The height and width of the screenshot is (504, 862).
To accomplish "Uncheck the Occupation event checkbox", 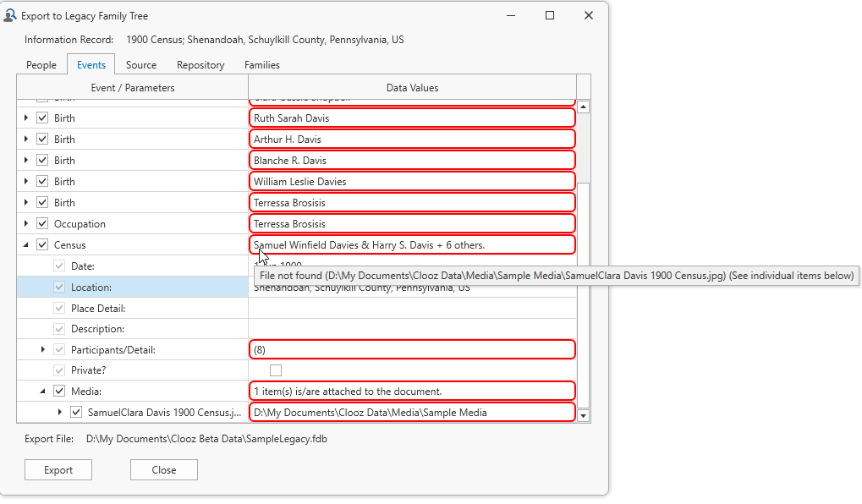I will [42, 224].
